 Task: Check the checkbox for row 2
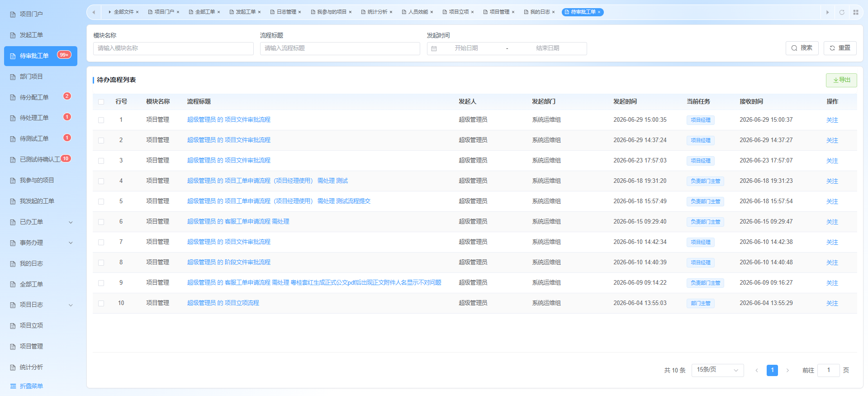click(x=101, y=140)
